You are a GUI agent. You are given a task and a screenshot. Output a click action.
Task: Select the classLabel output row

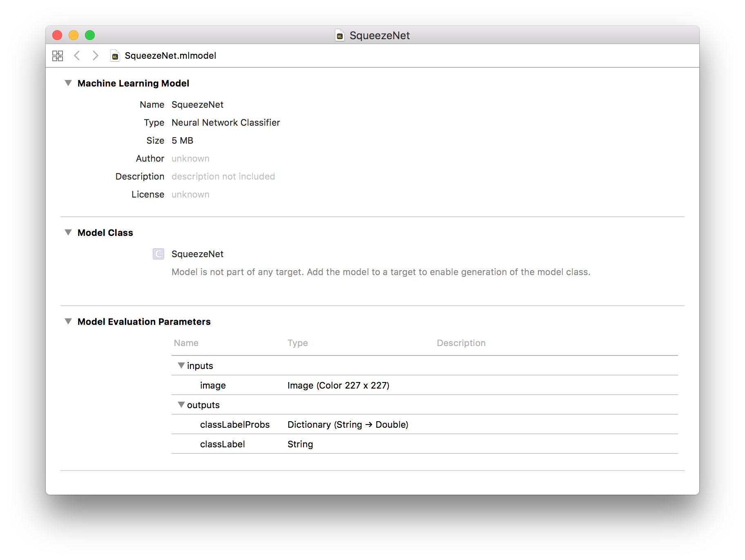click(425, 444)
